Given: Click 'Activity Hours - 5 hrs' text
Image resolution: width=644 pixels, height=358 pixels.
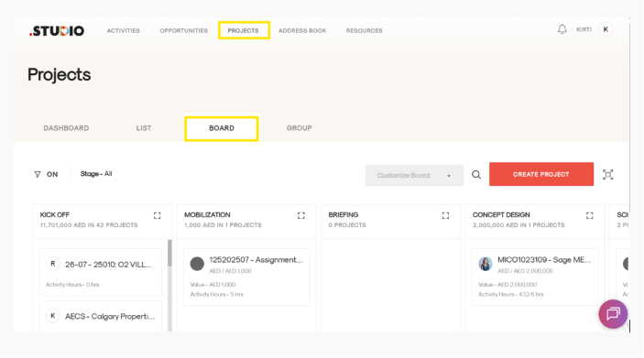Looking at the screenshot, I should click(216, 294).
